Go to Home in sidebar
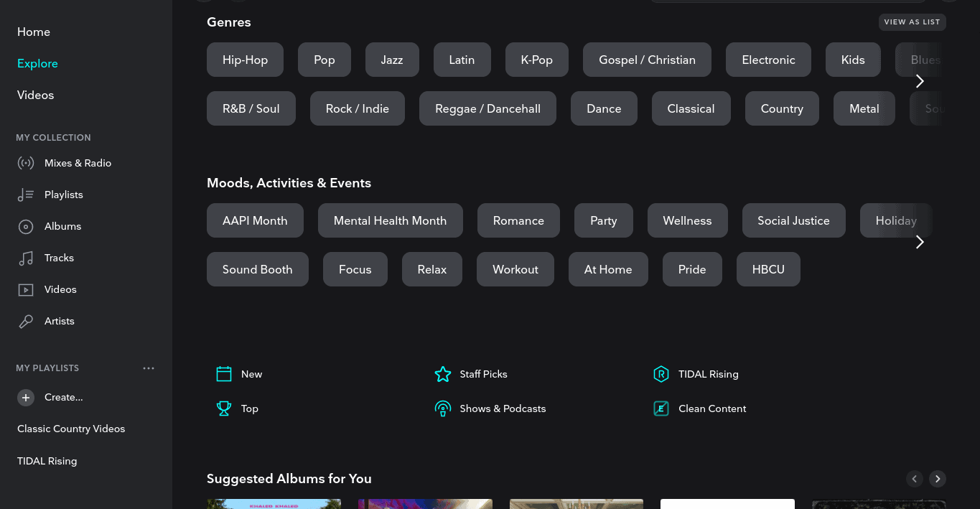 pyautogui.click(x=34, y=32)
